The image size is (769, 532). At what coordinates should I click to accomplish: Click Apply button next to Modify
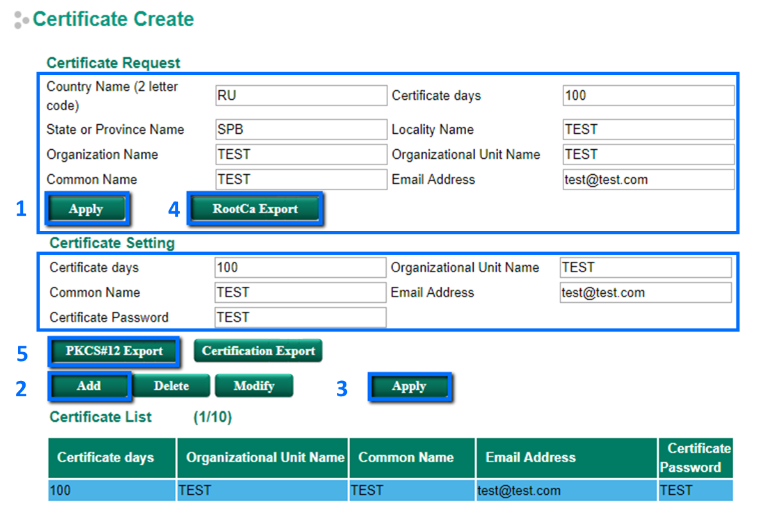pyautogui.click(x=409, y=387)
